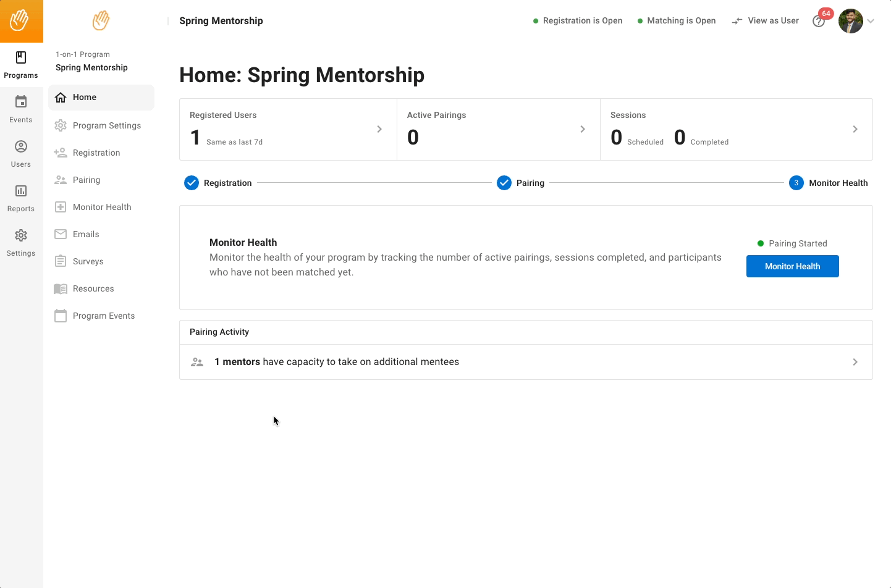This screenshot has height=588, width=891.
Task: Open the help question mark icon
Action: click(x=819, y=22)
